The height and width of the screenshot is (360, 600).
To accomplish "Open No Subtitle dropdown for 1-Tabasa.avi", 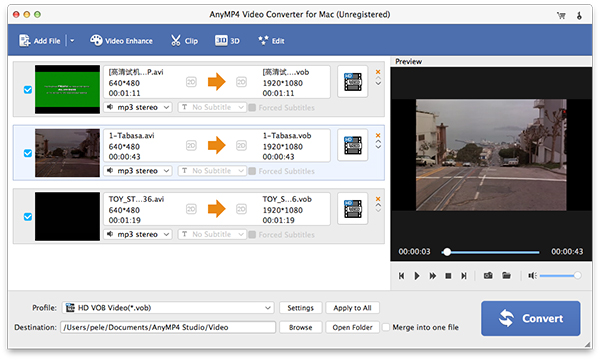I will [212, 171].
